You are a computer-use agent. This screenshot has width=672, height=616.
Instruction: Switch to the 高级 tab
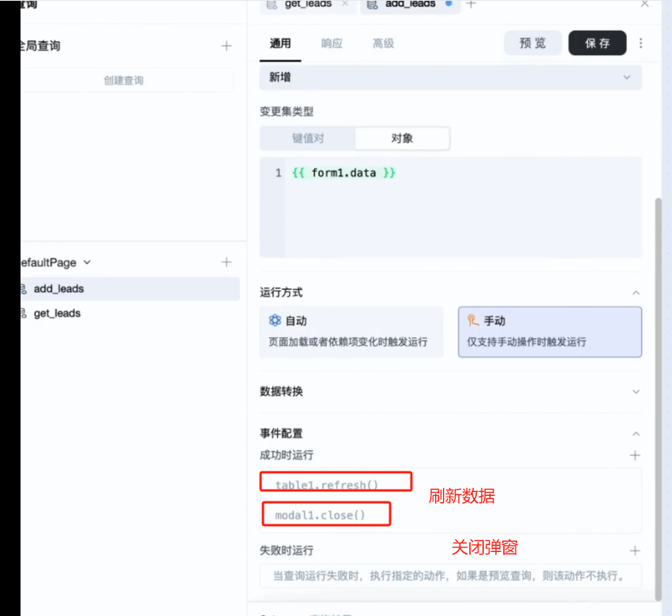383,43
